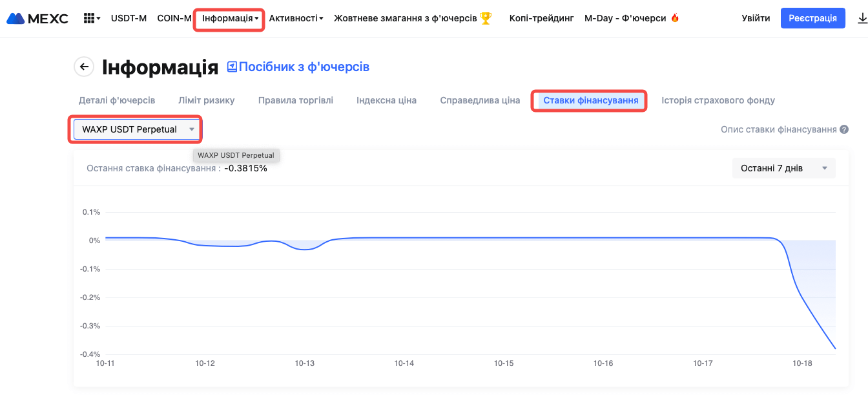
Task: Open the Копі-трейдинг menu item
Action: click(x=541, y=18)
